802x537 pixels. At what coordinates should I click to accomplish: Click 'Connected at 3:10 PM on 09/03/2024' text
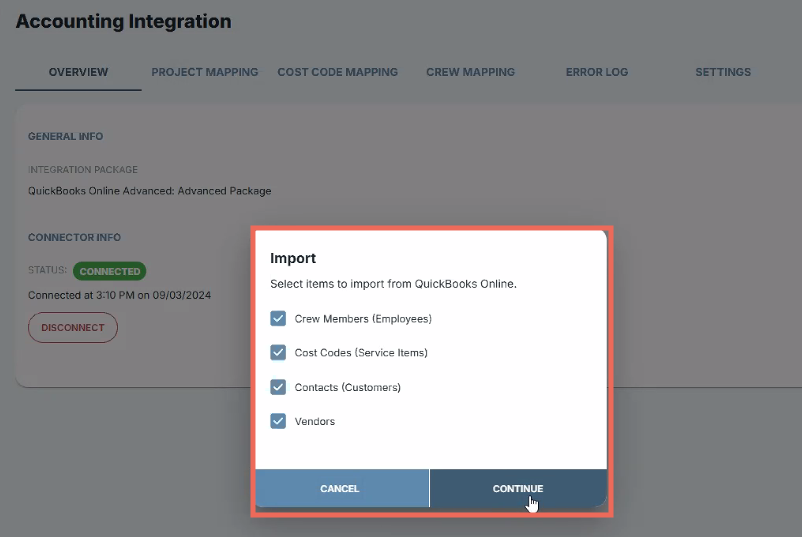119,295
